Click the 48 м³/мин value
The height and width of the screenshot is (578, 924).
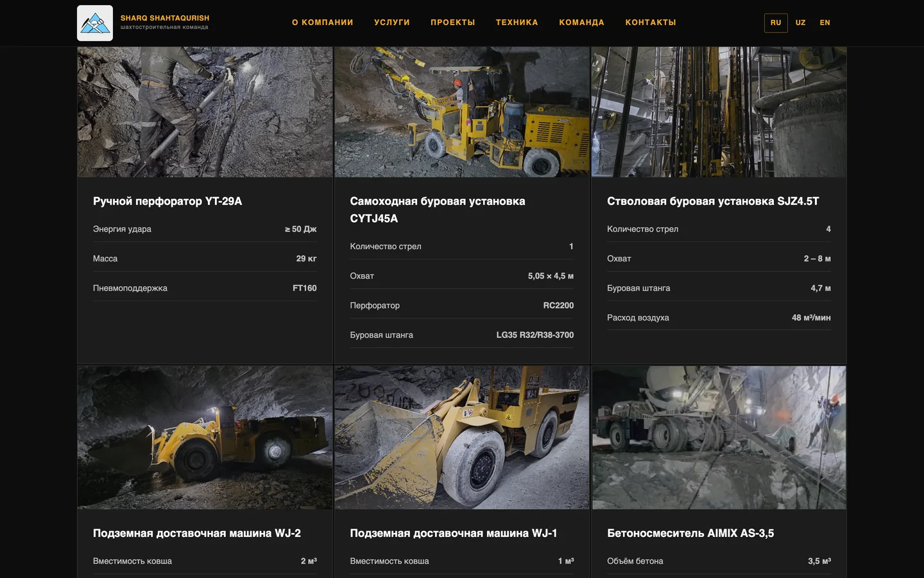(811, 317)
